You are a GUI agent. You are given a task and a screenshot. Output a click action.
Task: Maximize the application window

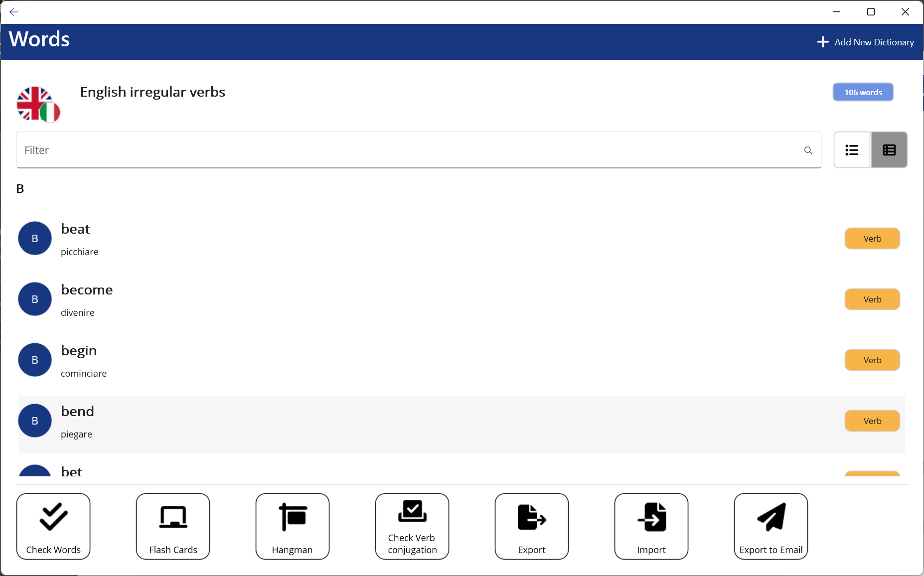point(871,12)
